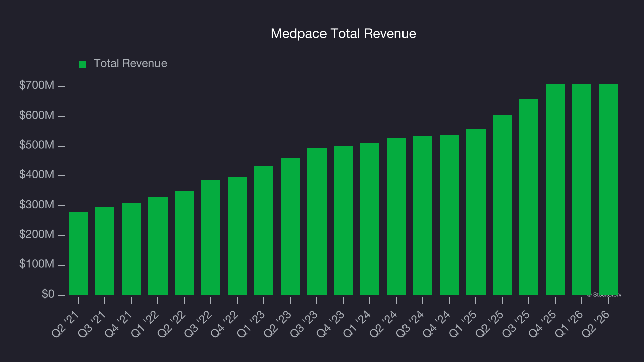The height and width of the screenshot is (362, 644).
Task: Select the "Total Revenue" legend label
Action: [x=130, y=64]
